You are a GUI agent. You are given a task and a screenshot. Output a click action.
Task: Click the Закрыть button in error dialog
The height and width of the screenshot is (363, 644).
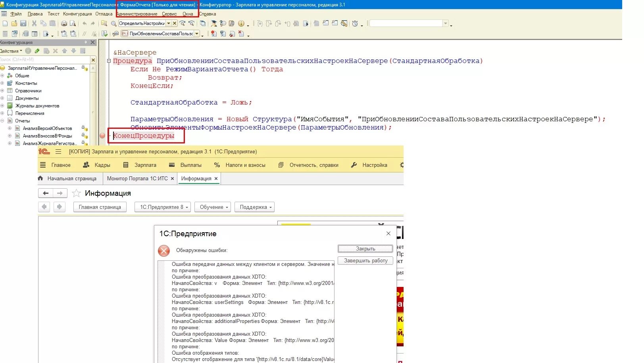point(365,249)
